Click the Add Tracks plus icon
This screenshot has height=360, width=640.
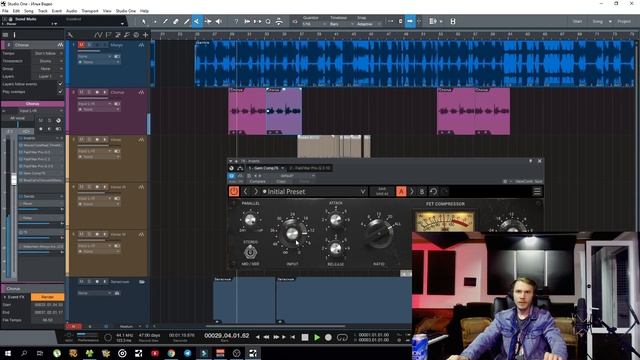pyautogui.click(x=146, y=35)
